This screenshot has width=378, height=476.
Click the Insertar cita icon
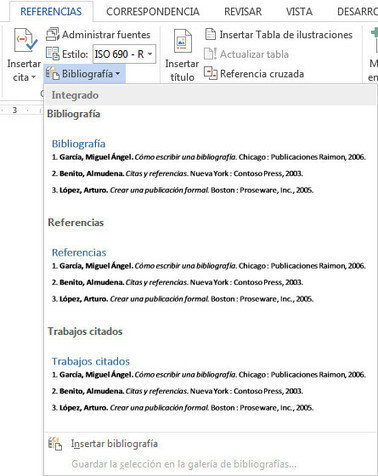[25, 40]
